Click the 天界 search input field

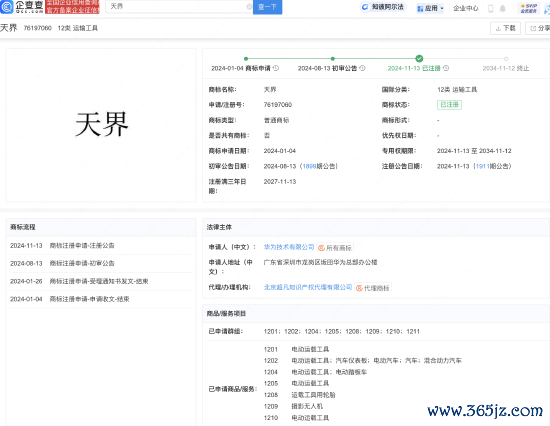pos(177,6)
